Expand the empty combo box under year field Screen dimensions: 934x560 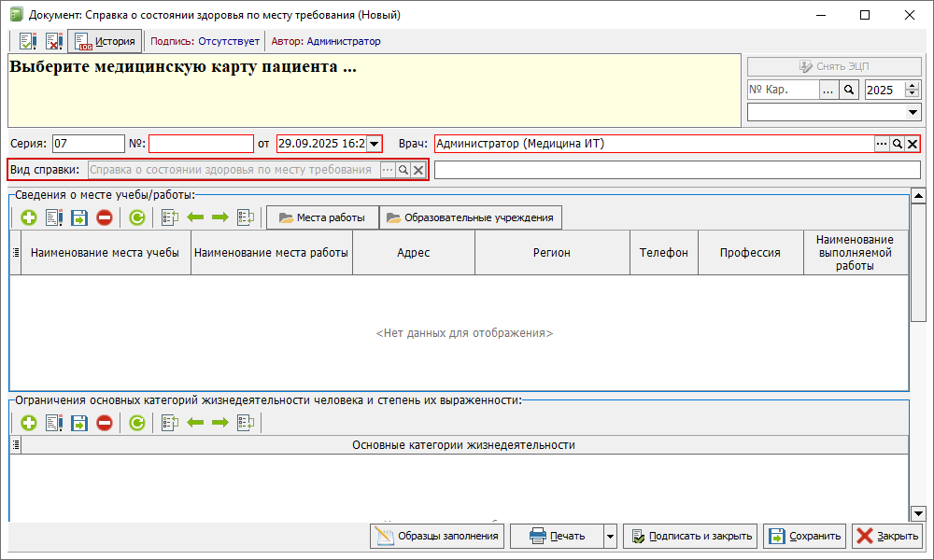[x=913, y=112]
